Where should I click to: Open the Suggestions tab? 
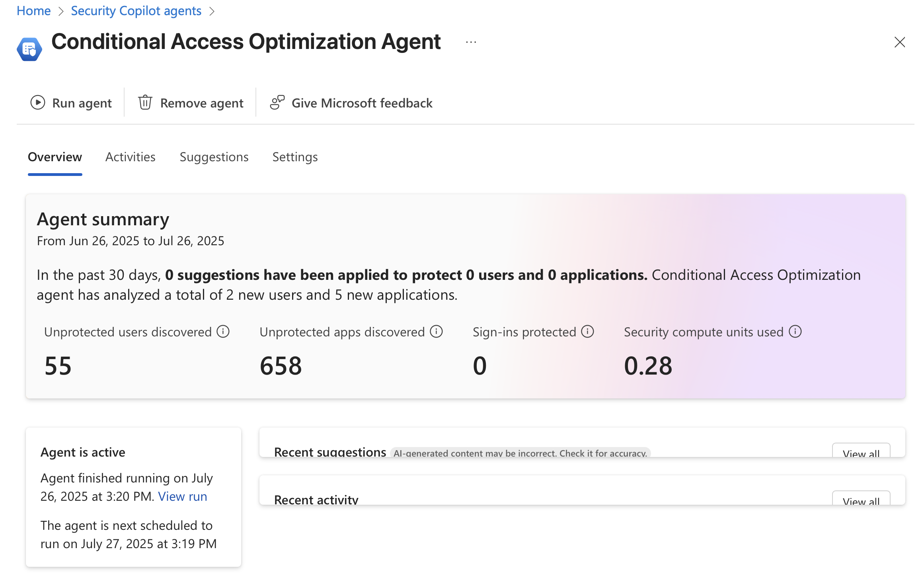click(x=214, y=157)
